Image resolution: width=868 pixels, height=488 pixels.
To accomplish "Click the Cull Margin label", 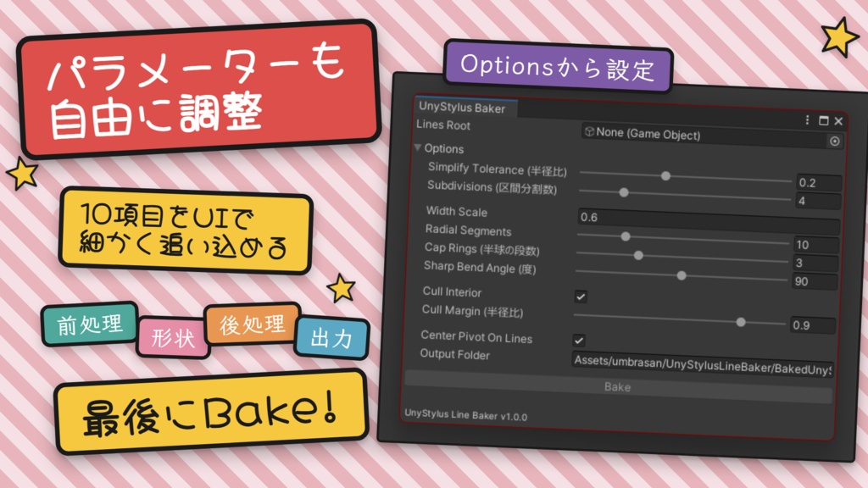I will [x=473, y=311].
